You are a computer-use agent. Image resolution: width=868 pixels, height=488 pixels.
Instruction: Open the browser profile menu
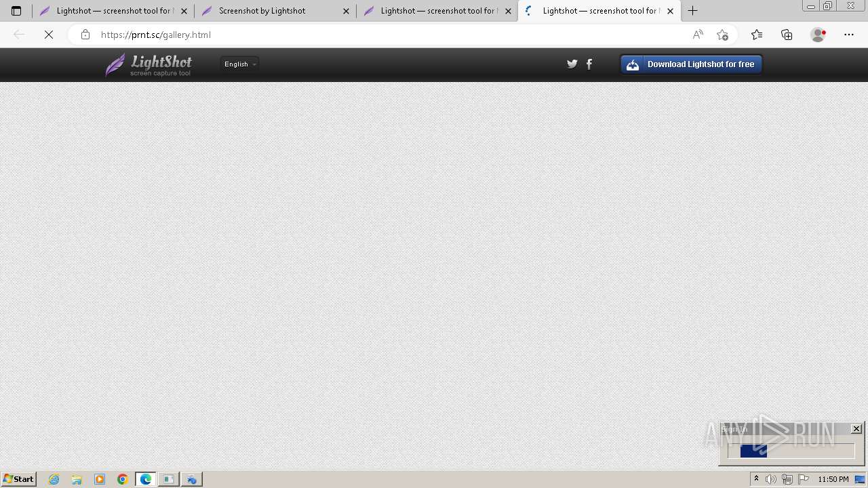point(818,35)
